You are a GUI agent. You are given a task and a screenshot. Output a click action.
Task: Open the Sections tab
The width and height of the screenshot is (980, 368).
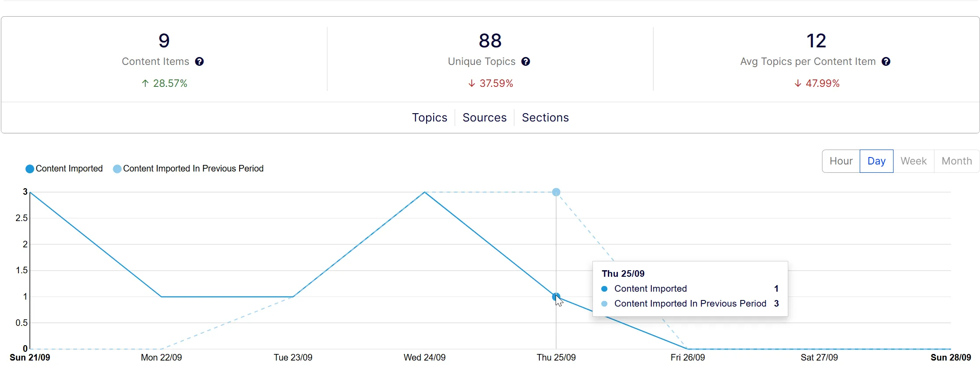[545, 118]
